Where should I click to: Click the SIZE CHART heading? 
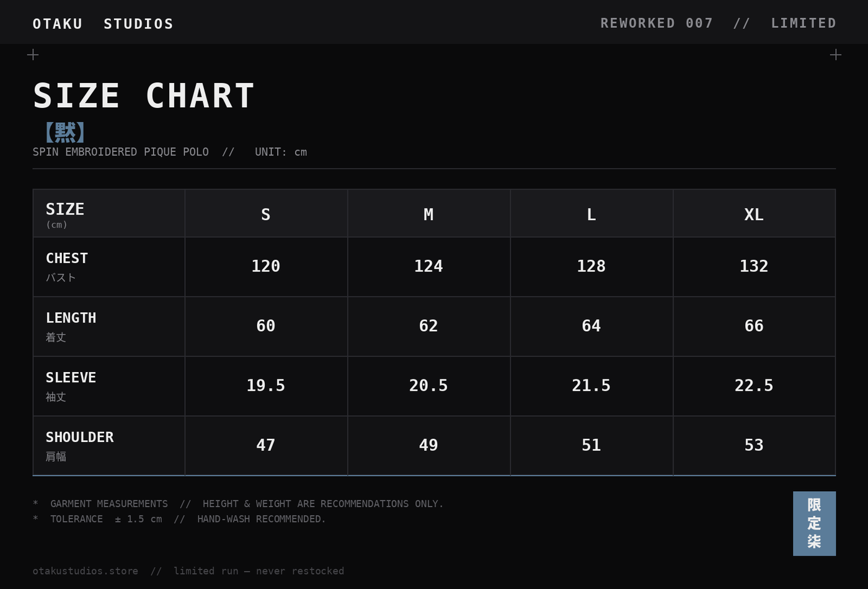(x=144, y=95)
